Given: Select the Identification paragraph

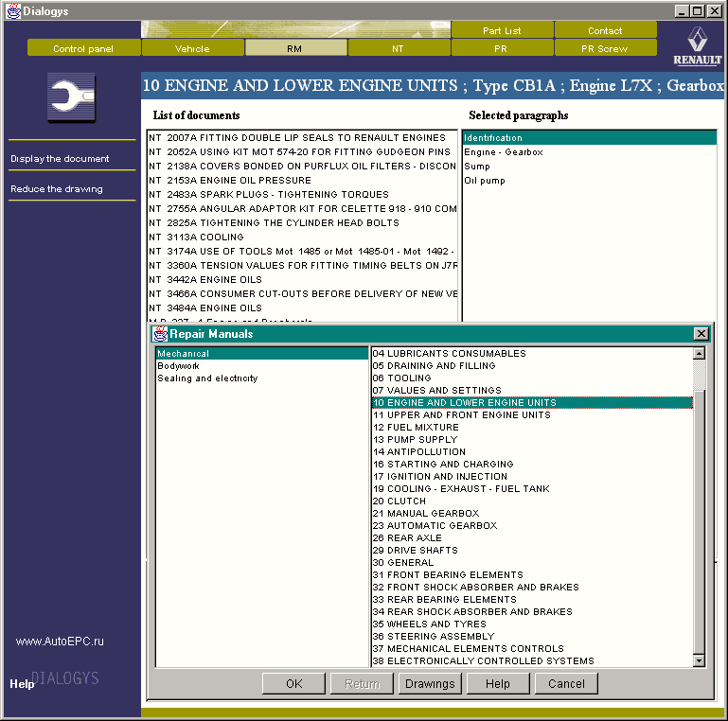Looking at the screenshot, I should 590,138.
